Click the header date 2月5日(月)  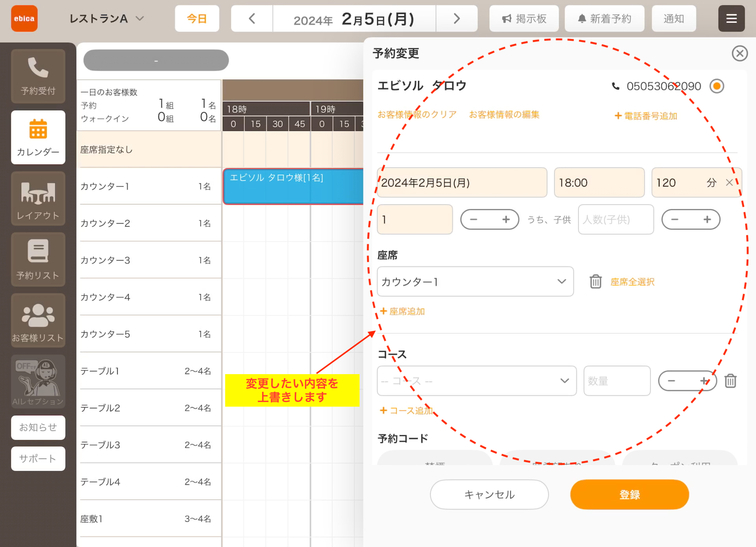coord(378,19)
